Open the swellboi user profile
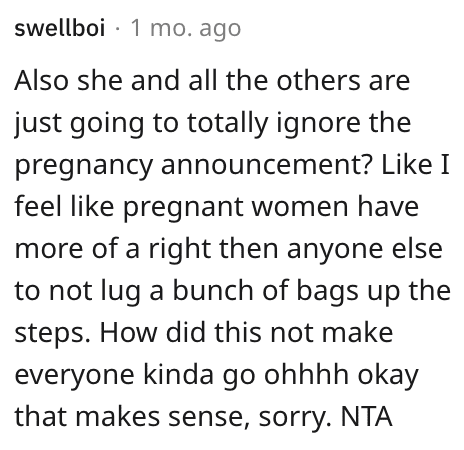Viewport: 464px width, 450px height. (60, 28)
